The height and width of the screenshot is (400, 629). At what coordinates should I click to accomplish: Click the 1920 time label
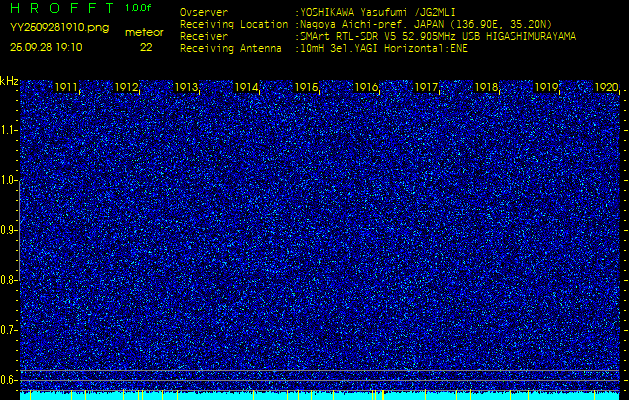606,87
